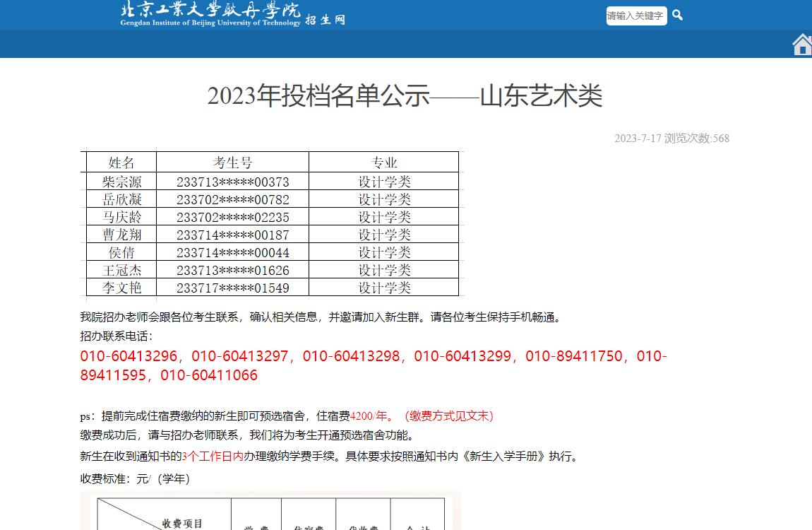Viewport: 812px width, 530px height.
Task: Click phone number 010-60413297
Action: tap(240, 356)
